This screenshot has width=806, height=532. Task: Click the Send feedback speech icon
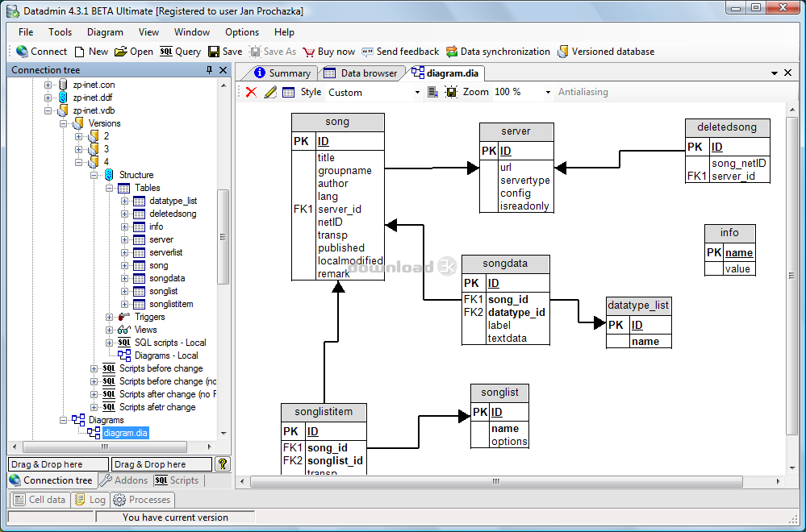pyautogui.click(x=368, y=52)
